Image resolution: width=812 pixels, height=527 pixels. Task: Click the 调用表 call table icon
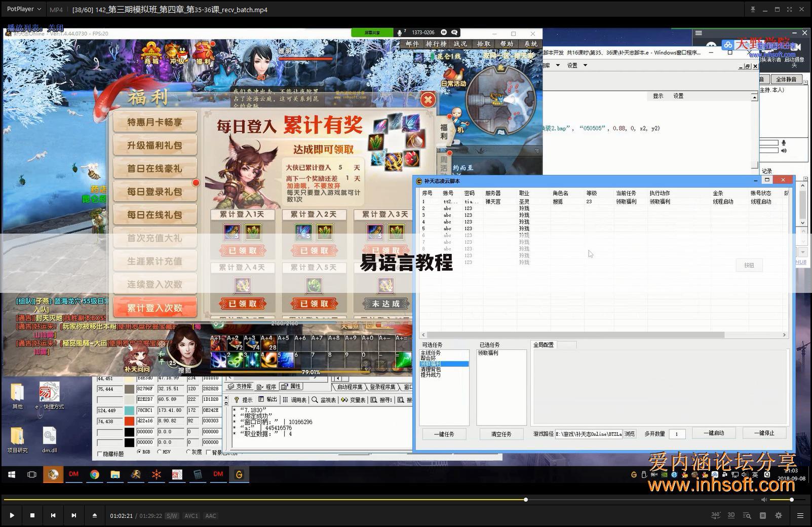[x=285, y=400]
